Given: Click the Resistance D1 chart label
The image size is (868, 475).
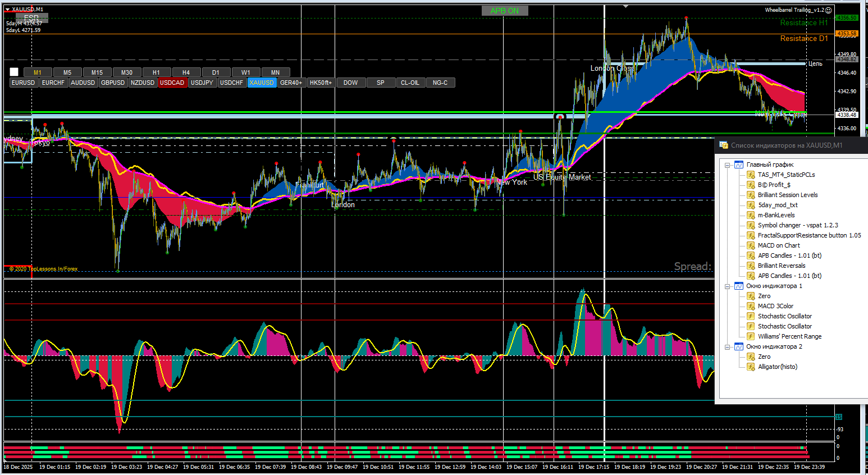Looking at the screenshot, I should coord(804,39).
